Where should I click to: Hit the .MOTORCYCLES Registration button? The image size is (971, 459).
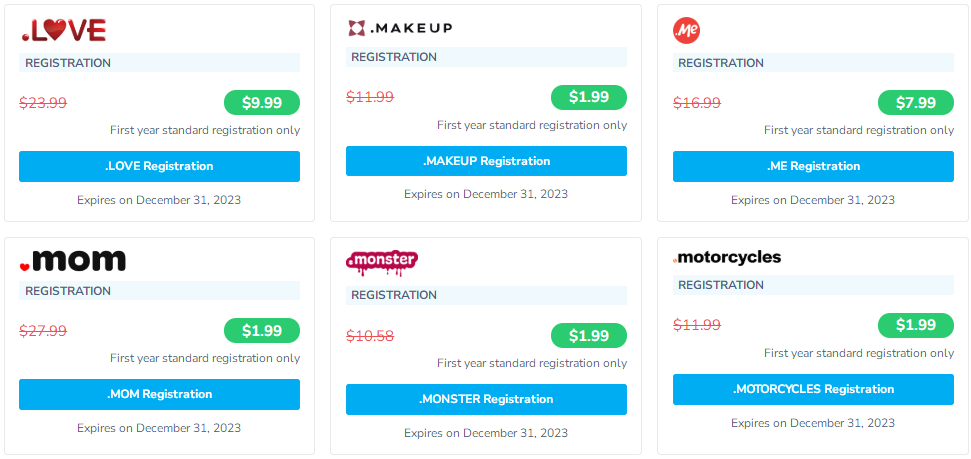point(813,389)
